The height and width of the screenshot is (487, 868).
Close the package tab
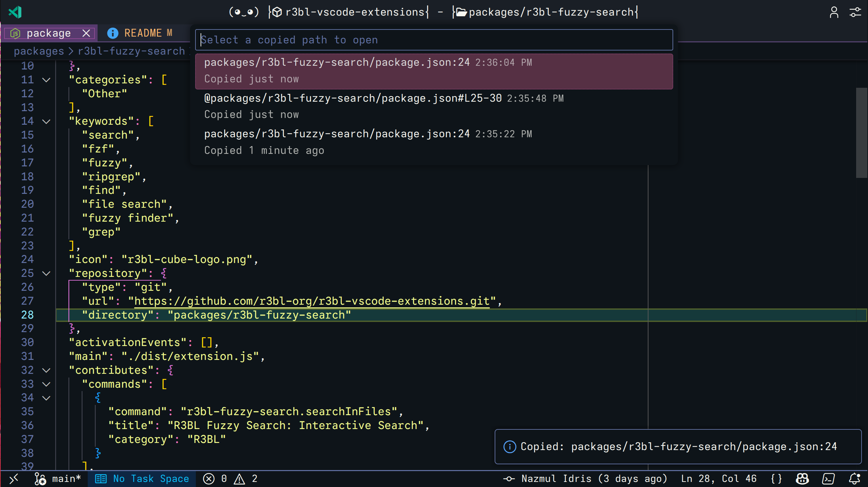pyautogui.click(x=86, y=33)
